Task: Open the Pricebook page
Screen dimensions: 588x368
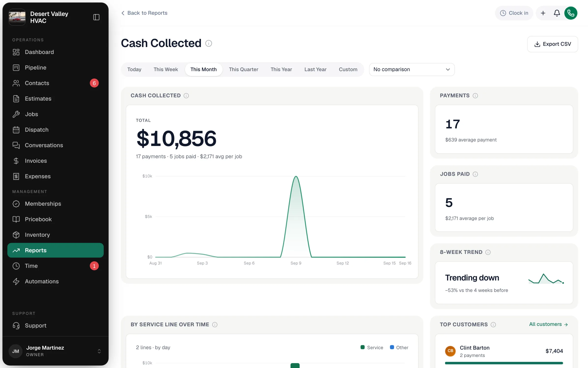Action: (x=55, y=219)
